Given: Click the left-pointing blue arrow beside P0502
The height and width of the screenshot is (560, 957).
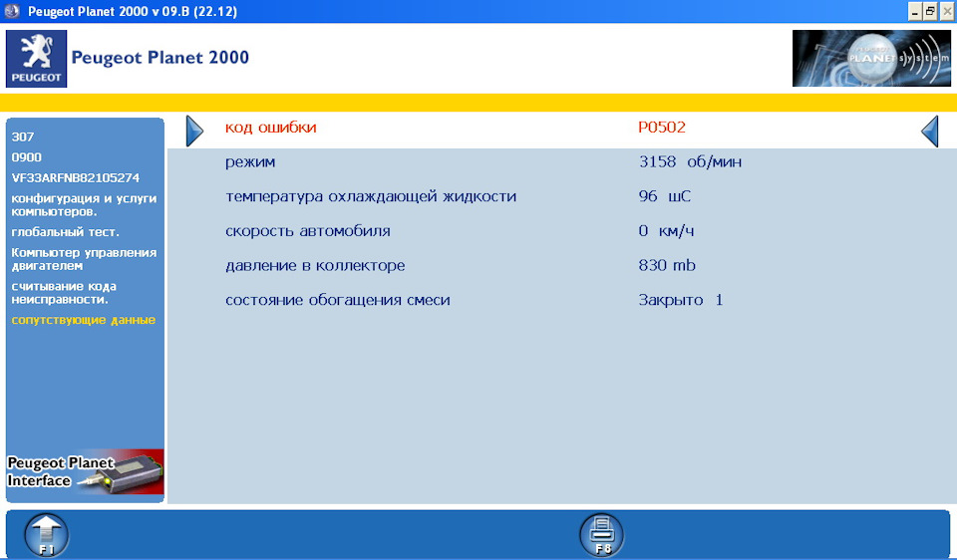Looking at the screenshot, I should point(929,131).
